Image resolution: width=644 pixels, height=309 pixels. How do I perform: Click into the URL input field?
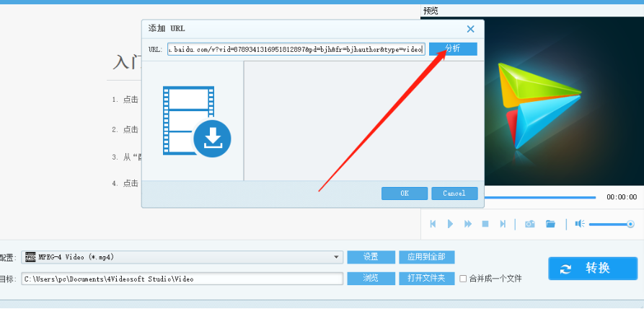click(x=296, y=49)
